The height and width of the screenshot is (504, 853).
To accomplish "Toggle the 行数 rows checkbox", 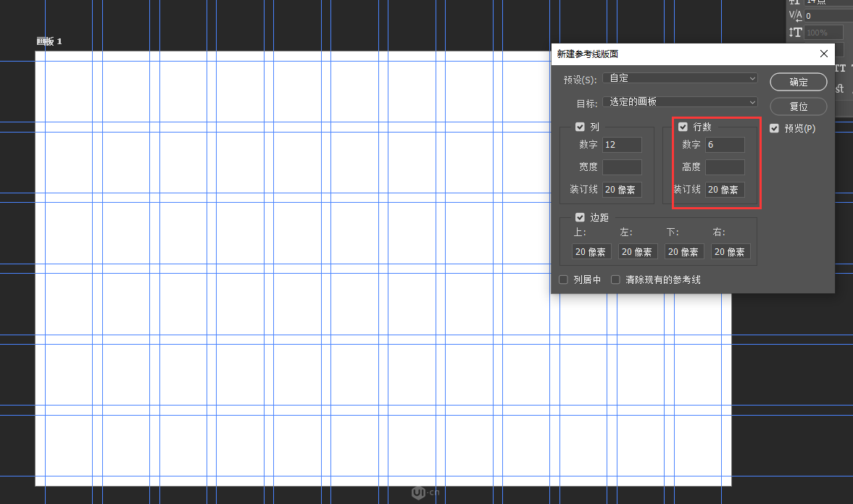I will click(683, 127).
